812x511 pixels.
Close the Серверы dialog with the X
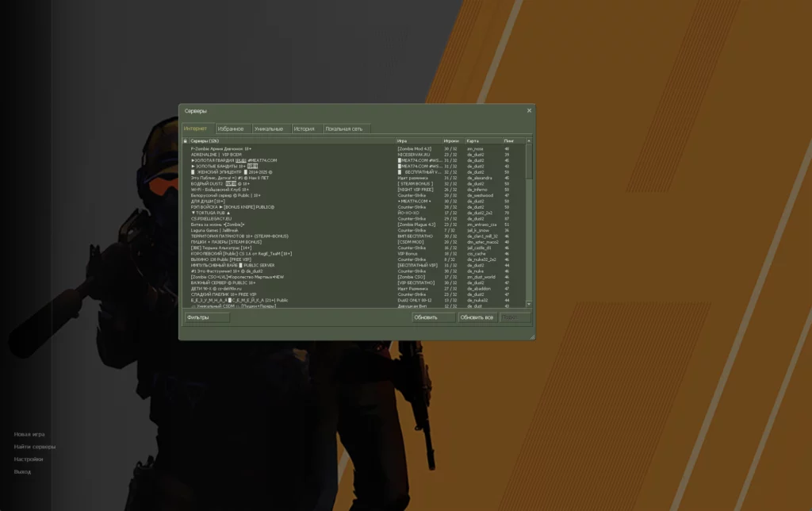click(x=529, y=110)
